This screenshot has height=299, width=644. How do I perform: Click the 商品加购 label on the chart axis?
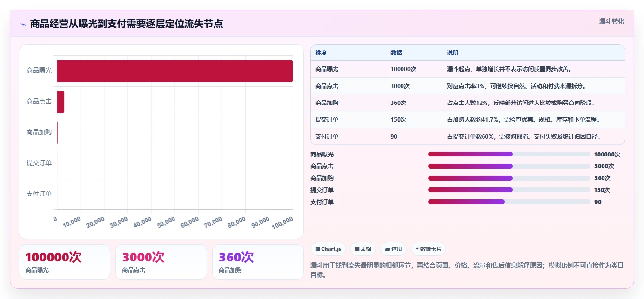(x=39, y=132)
